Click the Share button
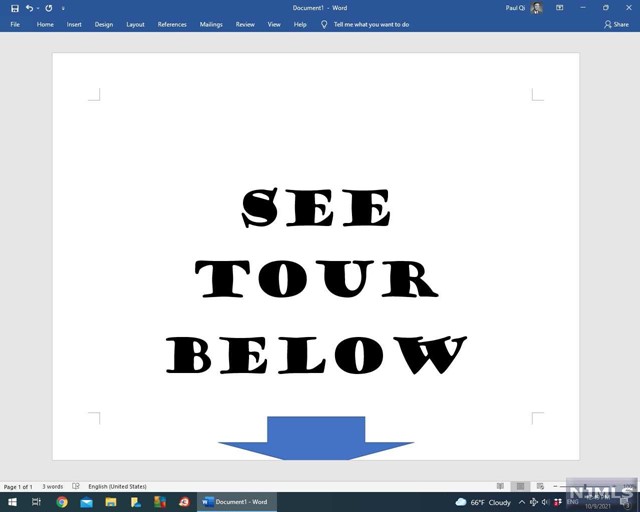Screen dimensions: 640x512 coord(616,24)
